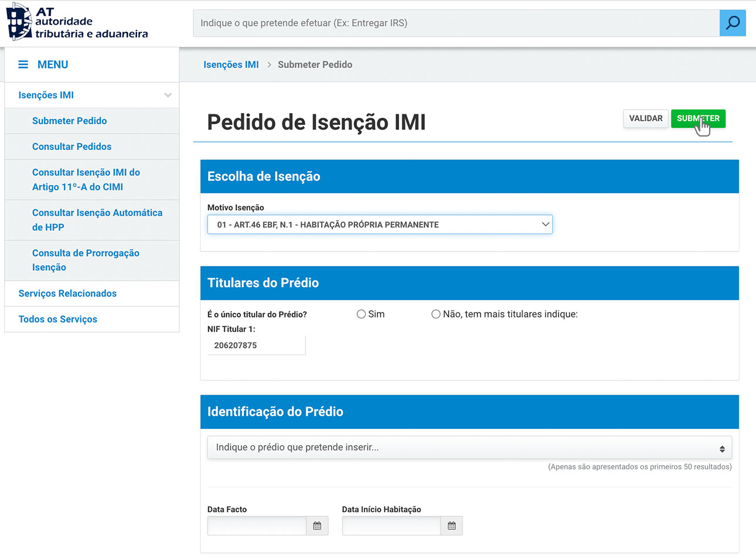
Task: Select 'Não, tem mais titulares' option
Action: [x=436, y=314]
